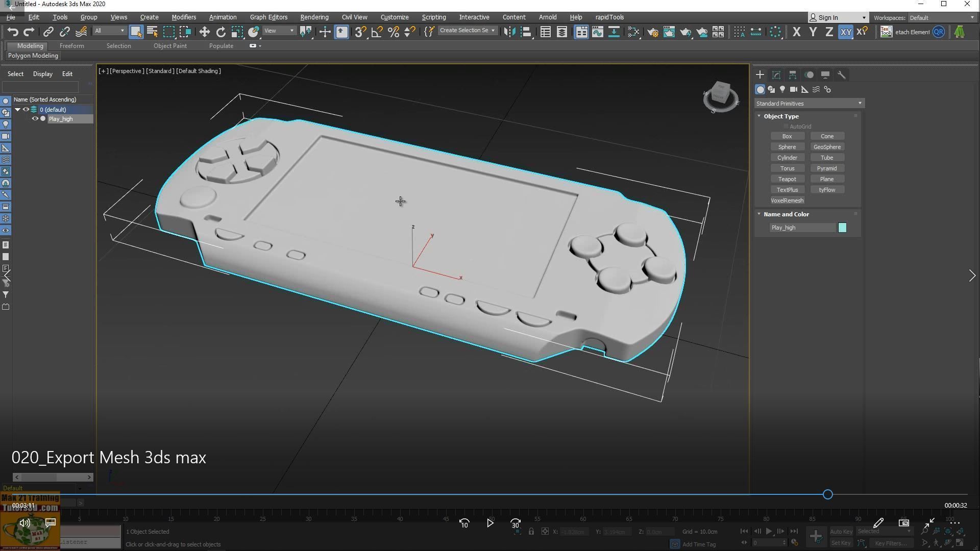Image resolution: width=980 pixels, height=551 pixels.
Task: Click the Mirror tool icon
Action: point(509,32)
